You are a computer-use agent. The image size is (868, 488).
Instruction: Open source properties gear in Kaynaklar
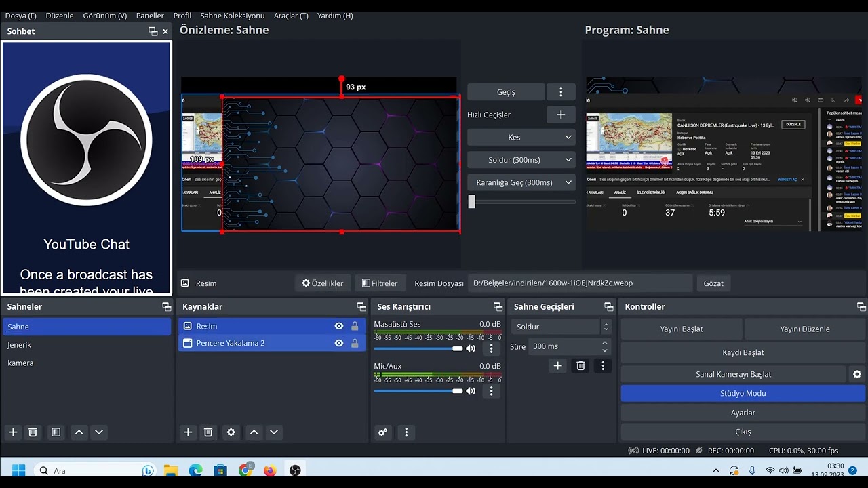pyautogui.click(x=231, y=432)
